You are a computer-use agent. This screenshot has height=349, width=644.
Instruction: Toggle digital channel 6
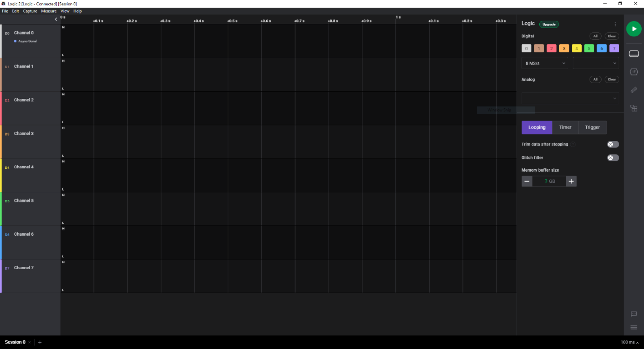point(602,48)
